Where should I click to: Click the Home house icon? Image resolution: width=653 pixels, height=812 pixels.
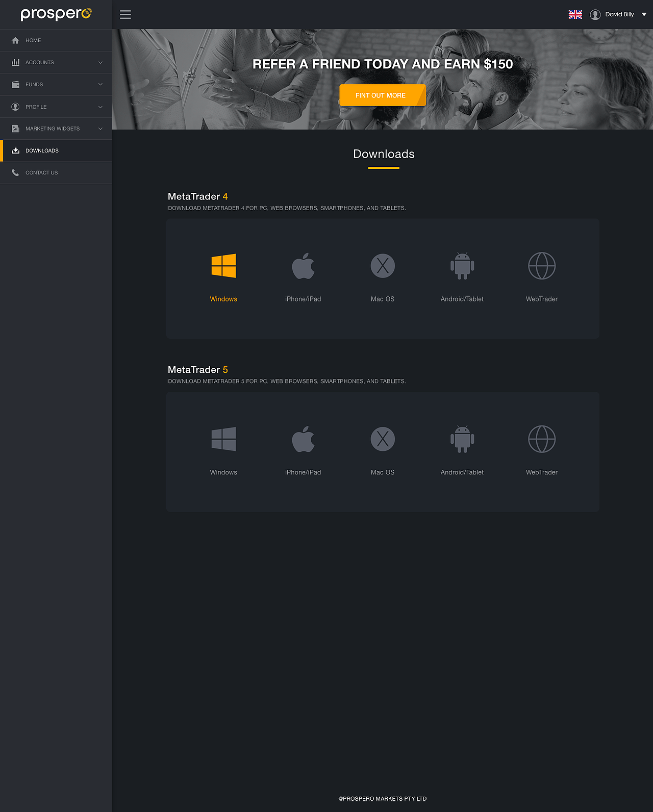15,40
